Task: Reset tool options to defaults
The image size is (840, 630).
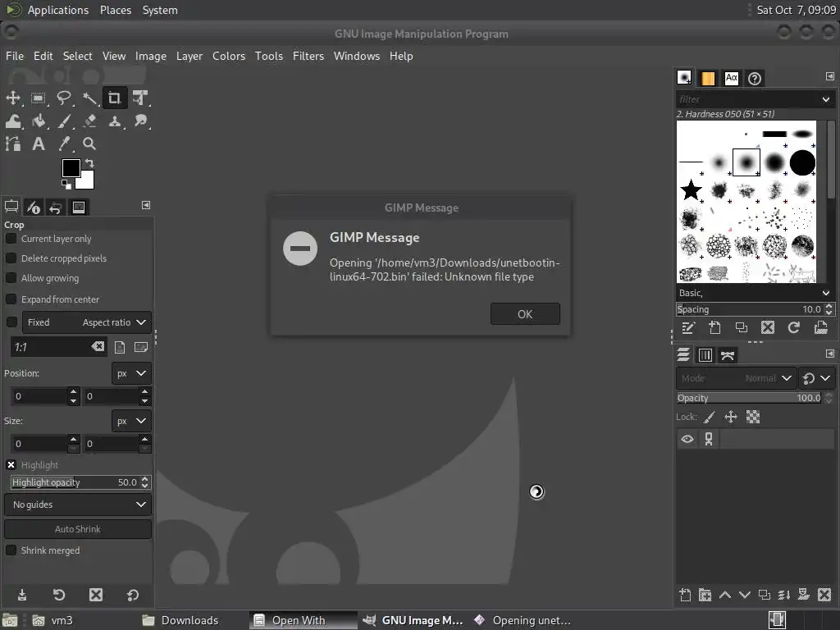Action: [x=133, y=595]
